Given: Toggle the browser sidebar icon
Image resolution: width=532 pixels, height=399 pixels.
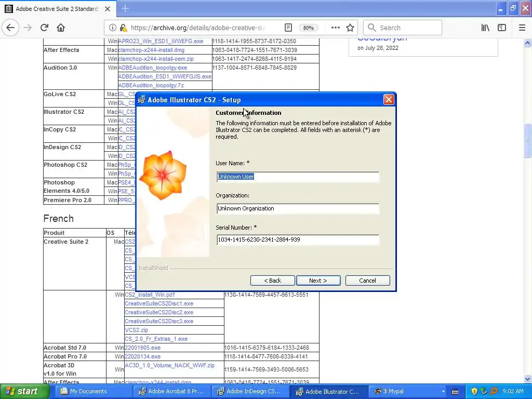Looking at the screenshot, I should click(x=502, y=28).
